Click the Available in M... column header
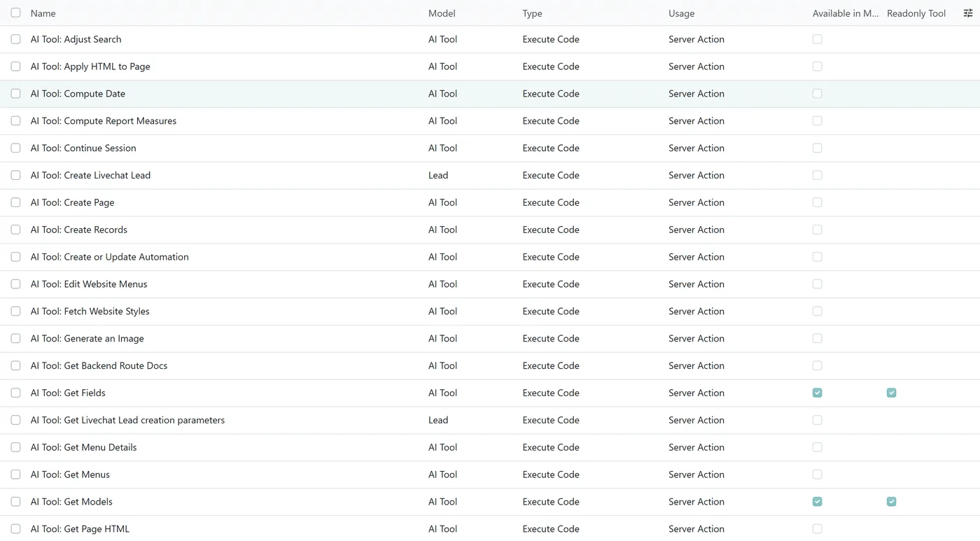980x541 pixels. click(846, 13)
